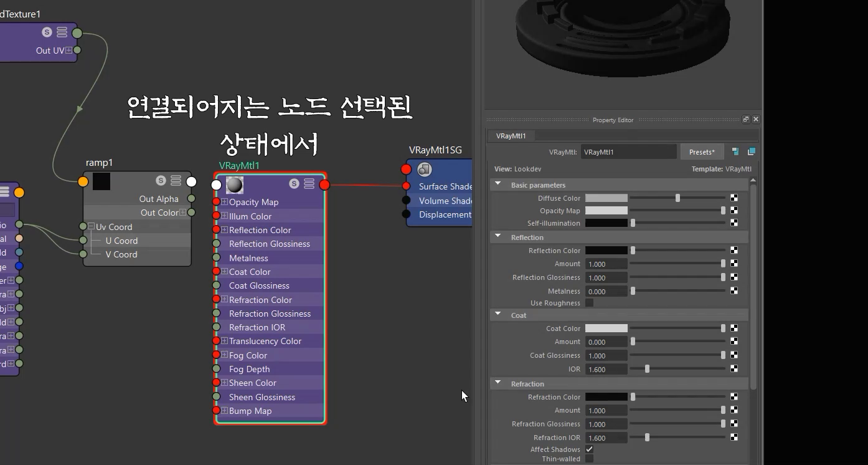Collapse the Uv Coord attribute on ramp1 node

tap(91, 227)
